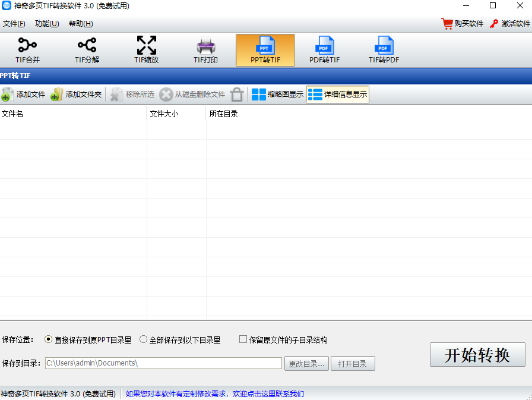Switch to 缩略图显示 thumbnail view
532x400 pixels.
click(277, 95)
